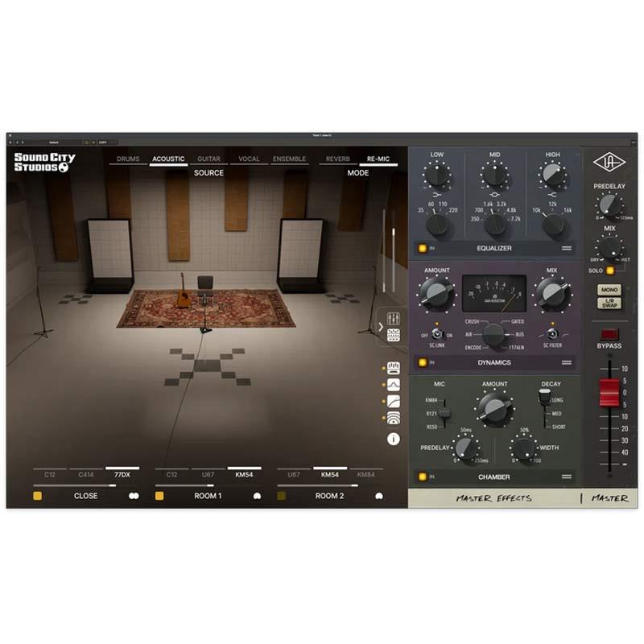Open the Chamber reverb waves icon
This screenshot has height=644, width=644.
393,418
